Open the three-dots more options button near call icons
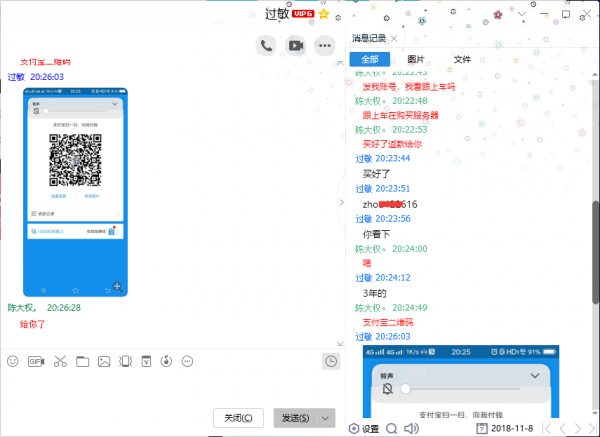The height and width of the screenshot is (437, 600). point(325,46)
